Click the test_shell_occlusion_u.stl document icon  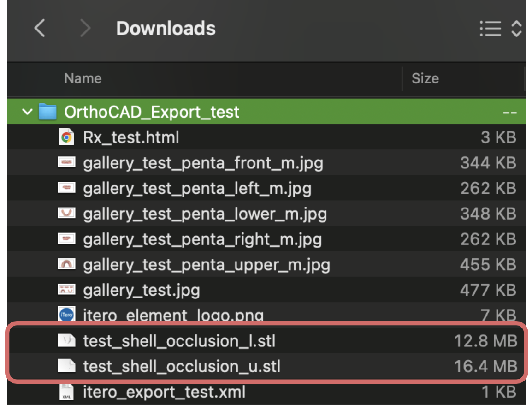coord(66,366)
